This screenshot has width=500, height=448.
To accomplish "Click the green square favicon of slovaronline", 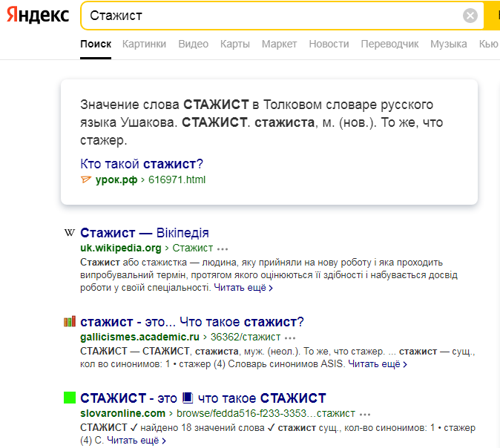I will pos(70,398).
